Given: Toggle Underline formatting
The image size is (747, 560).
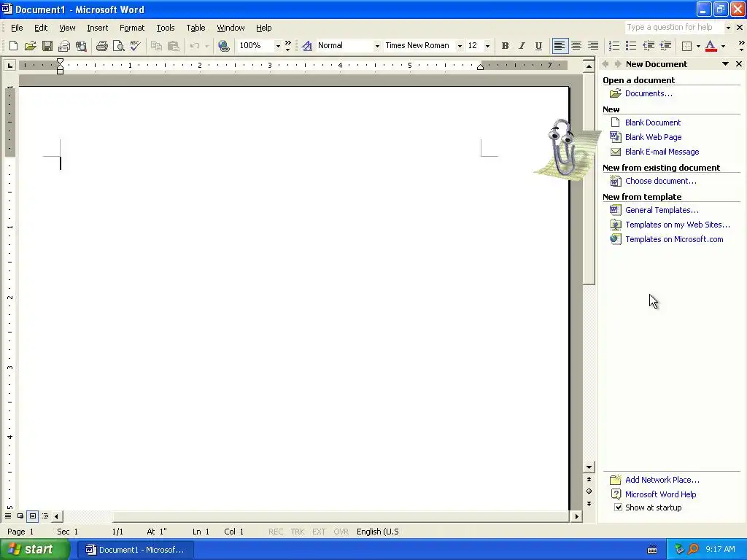Looking at the screenshot, I should (x=538, y=46).
